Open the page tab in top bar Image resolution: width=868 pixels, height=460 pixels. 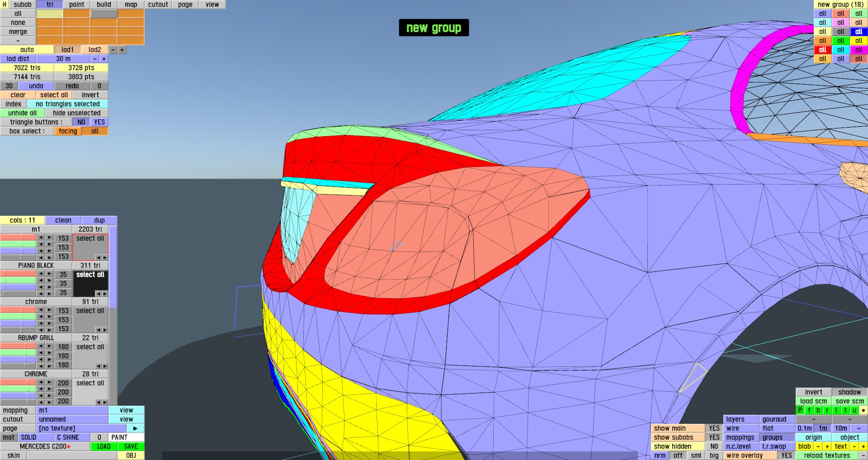coord(185,5)
